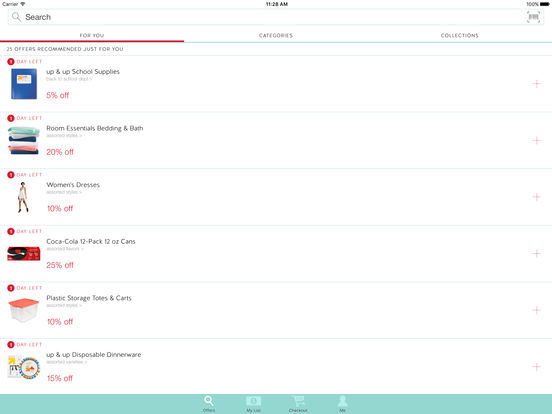This screenshot has height=414, width=552.
Task: Add up & up Disposable Dinnerware offer
Action: pyautogui.click(x=536, y=367)
